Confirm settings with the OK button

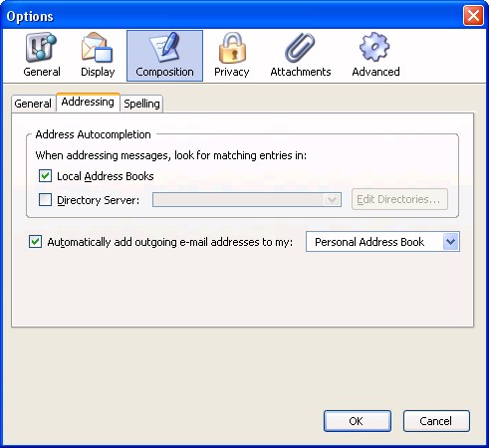point(358,421)
